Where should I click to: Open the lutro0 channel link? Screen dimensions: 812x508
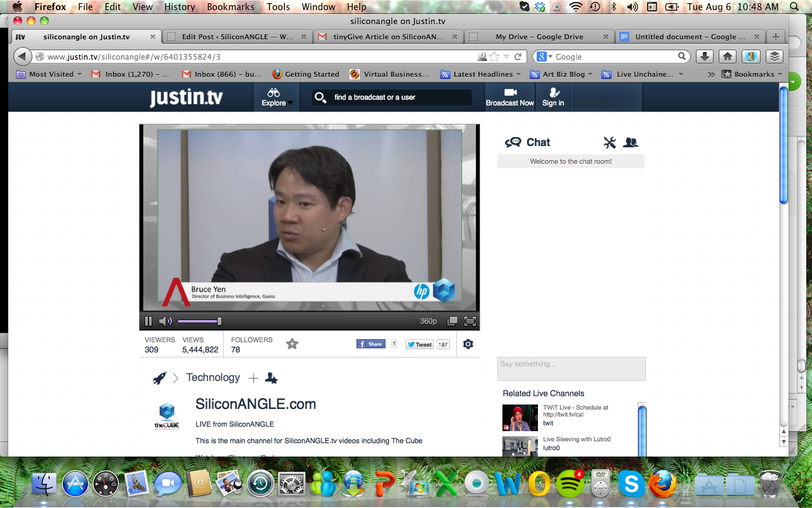pyautogui.click(x=551, y=448)
